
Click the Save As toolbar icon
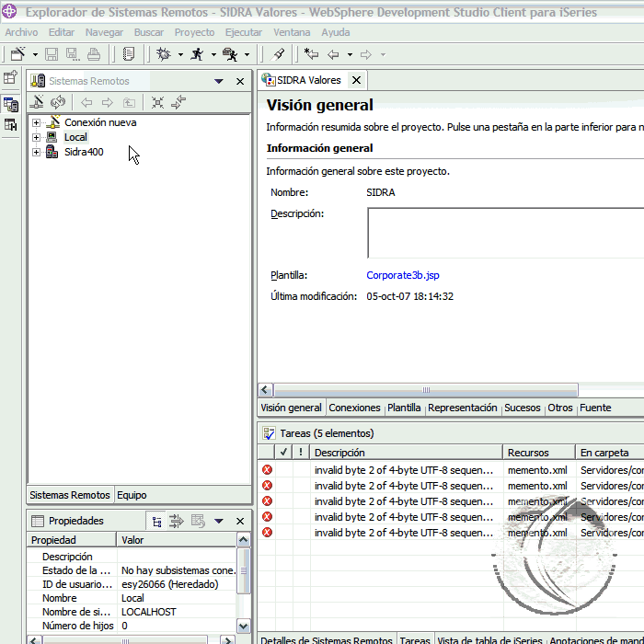[x=73, y=54]
